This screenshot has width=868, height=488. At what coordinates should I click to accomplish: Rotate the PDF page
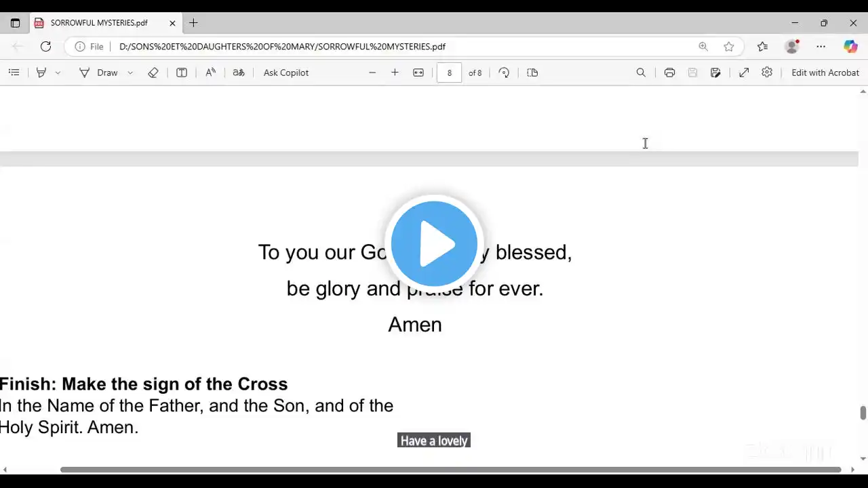coord(504,73)
